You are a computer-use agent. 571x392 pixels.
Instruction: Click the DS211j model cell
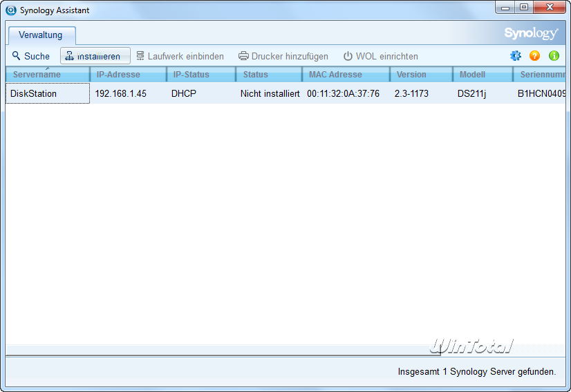(x=471, y=93)
